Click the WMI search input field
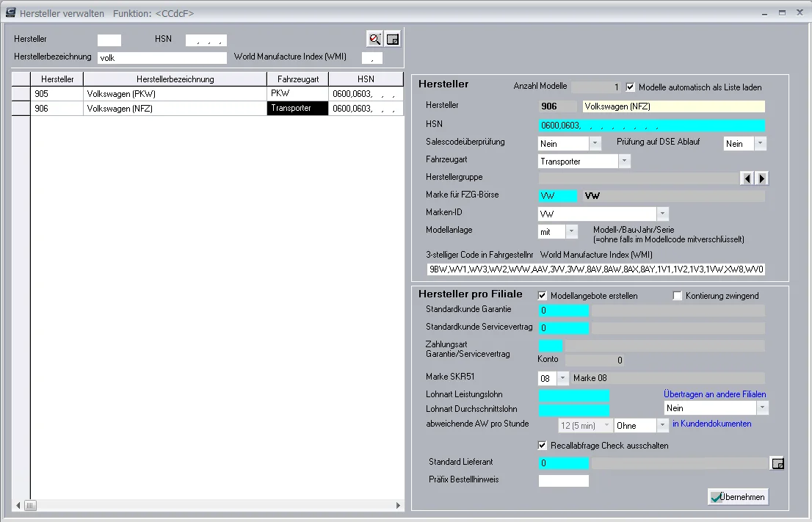 pyautogui.click(x=371, y=58)
